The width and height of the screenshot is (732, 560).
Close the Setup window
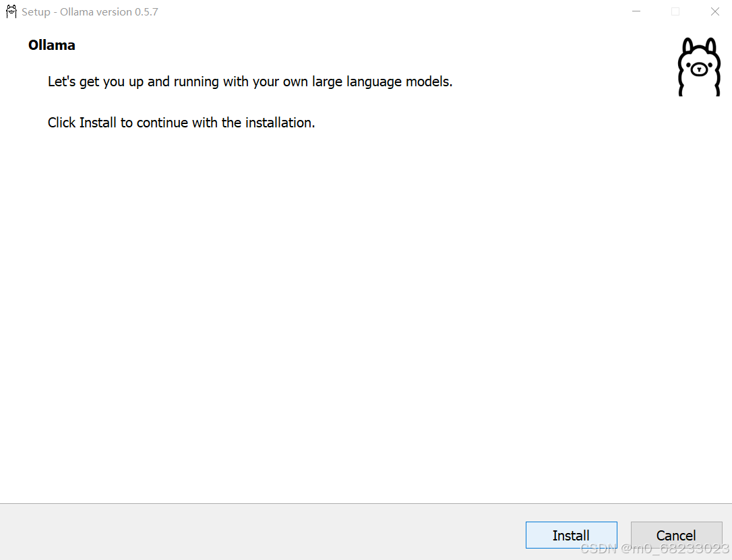pyautogui.click(x=714, y=11)
